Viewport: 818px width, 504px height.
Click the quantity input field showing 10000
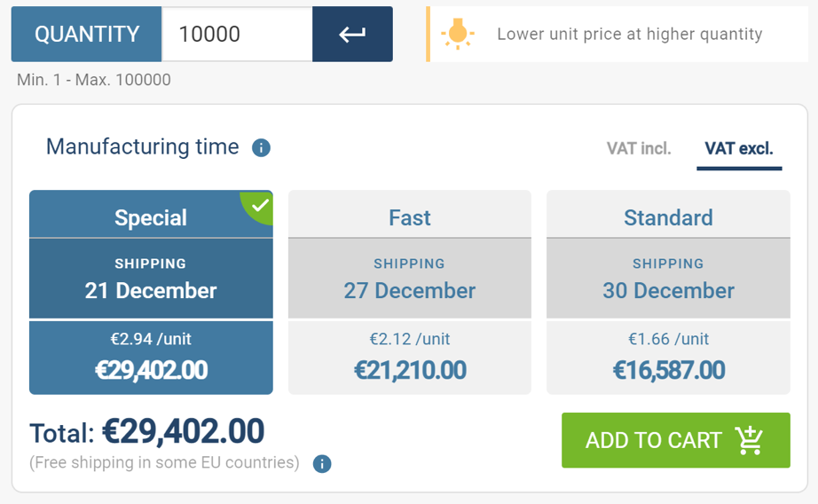[x=238, y=35]
